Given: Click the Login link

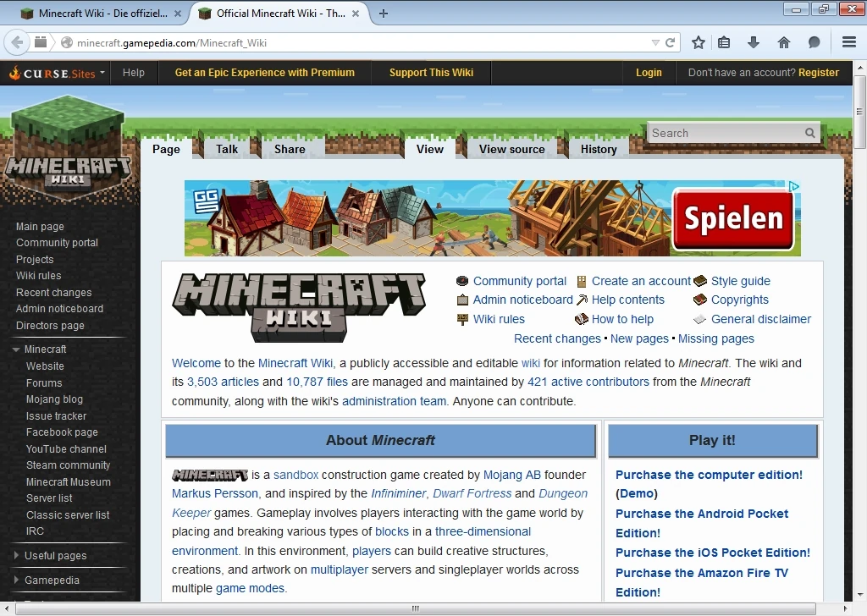Looking at the screenshot, I should (649, 73).
